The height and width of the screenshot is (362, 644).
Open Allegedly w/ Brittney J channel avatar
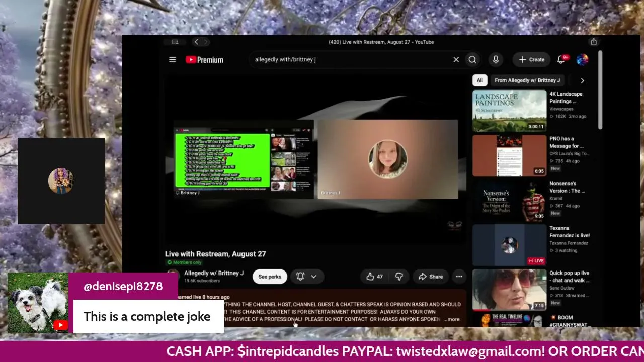(173, 277)
